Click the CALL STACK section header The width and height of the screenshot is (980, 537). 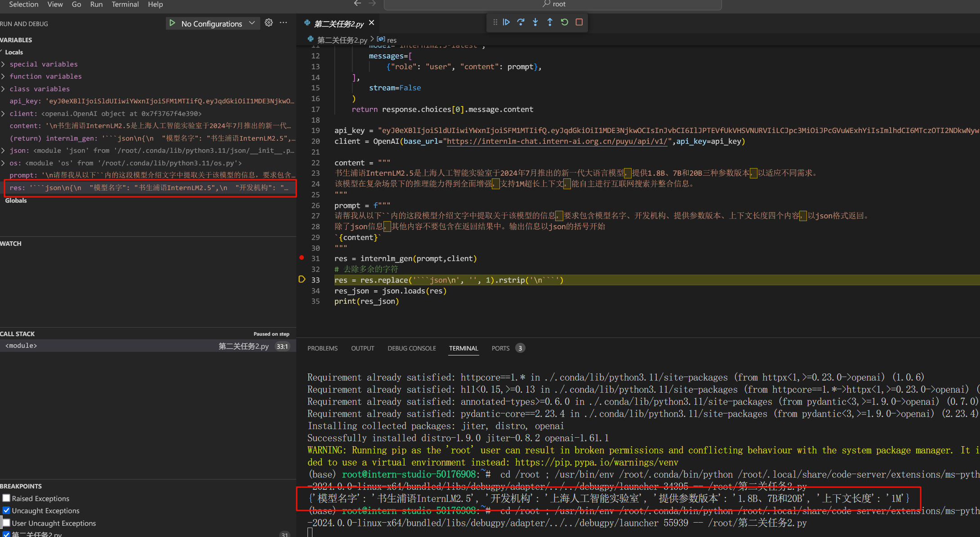[x=18, y=334]
